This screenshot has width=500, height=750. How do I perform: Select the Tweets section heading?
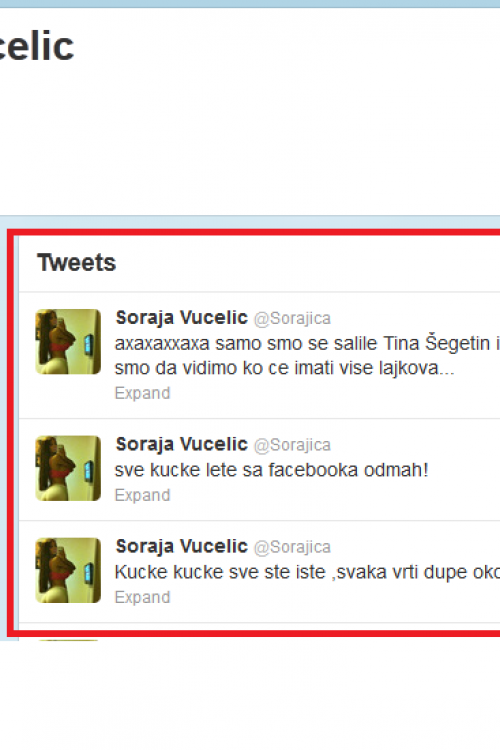[x=77, y=263]
